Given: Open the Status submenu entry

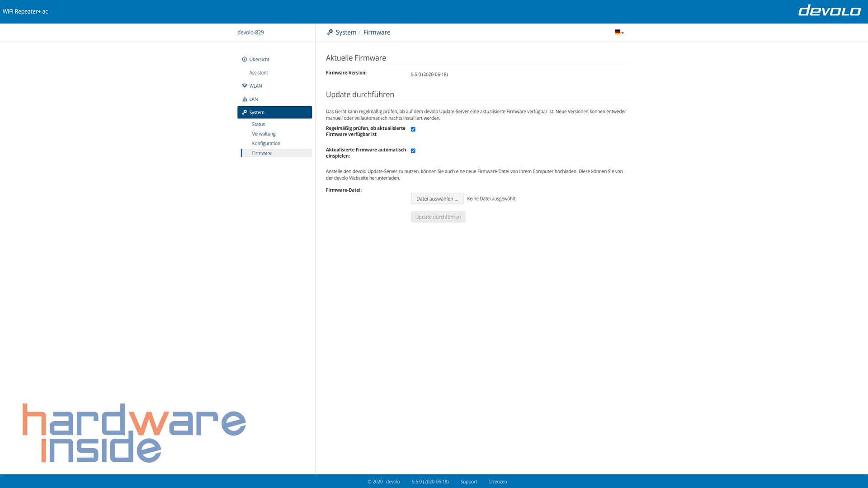Looking at the screenshot, I should [259, 124].
